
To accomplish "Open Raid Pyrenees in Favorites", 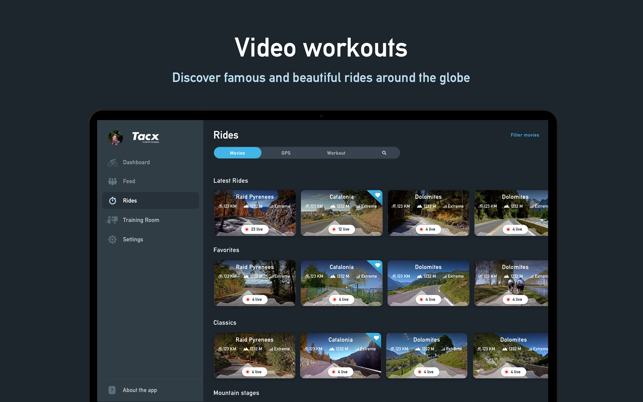I will click(x=255, y=283).
